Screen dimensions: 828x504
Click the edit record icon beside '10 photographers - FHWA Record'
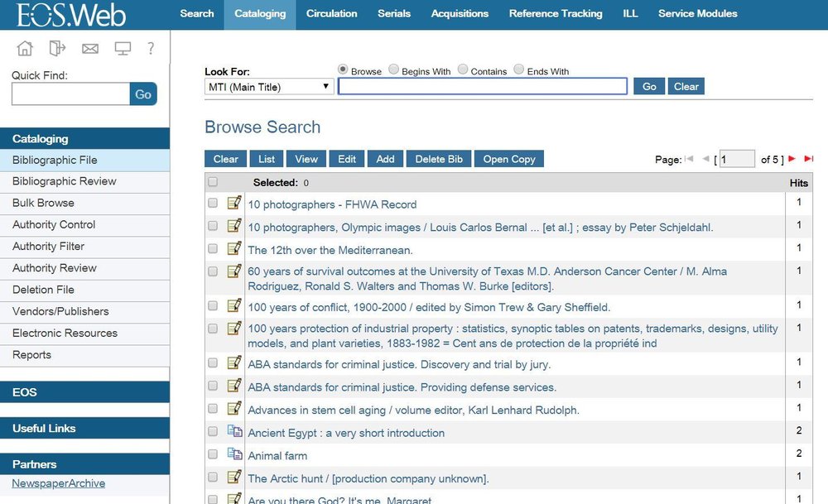coord(234,204)
